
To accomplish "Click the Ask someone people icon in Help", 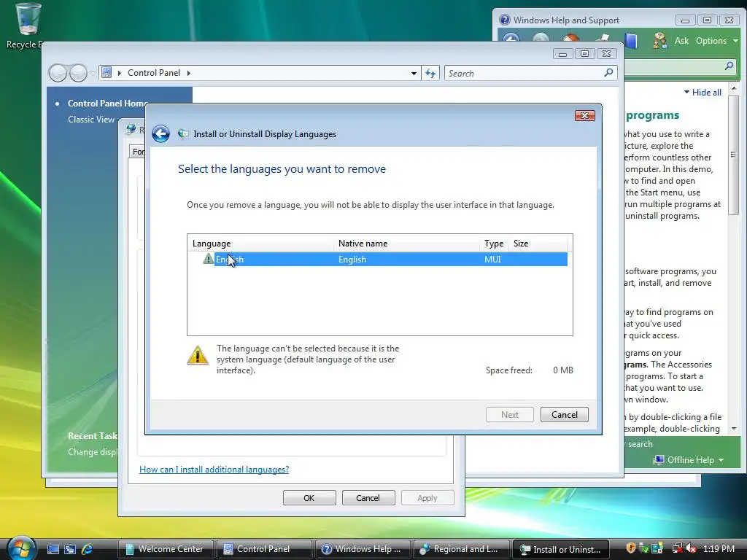I will point(659,41).
